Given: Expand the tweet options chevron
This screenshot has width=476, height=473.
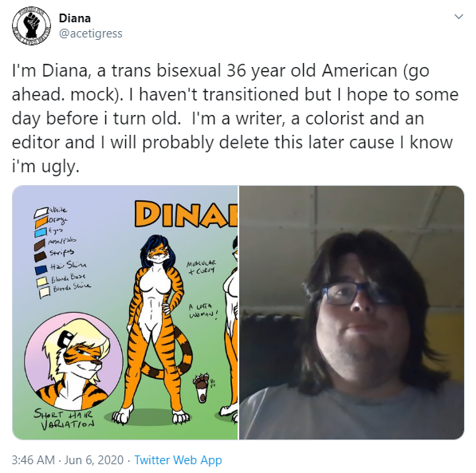Looking at the screenshot, I should pyautogui.click(x=458, y=17).
